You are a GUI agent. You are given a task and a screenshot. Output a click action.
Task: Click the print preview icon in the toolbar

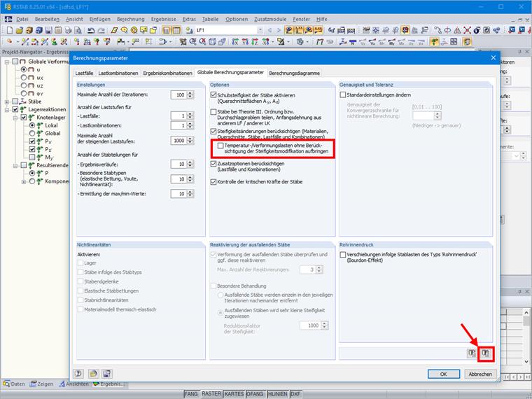pos(78,30)
